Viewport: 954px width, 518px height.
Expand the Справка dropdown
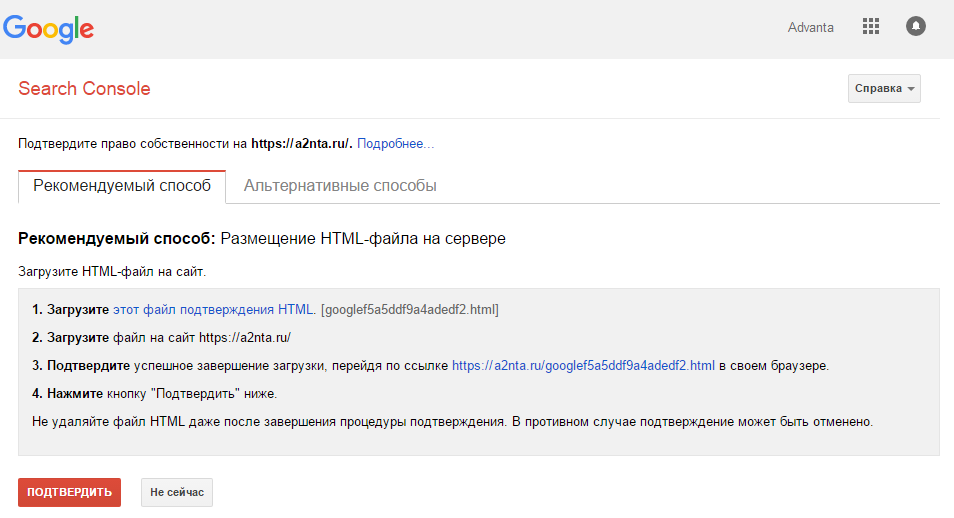(884, 89)
